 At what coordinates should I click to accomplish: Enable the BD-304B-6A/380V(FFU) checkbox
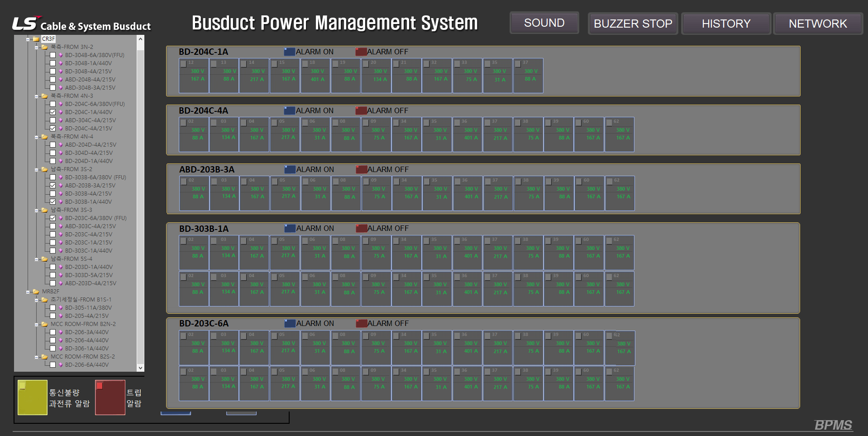point(52,55)
